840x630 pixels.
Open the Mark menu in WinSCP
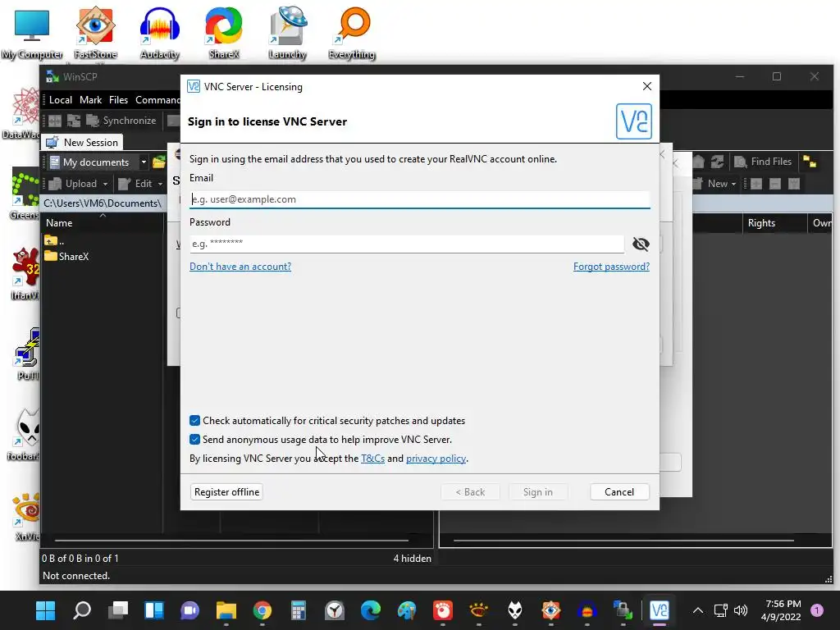[90, 99]
